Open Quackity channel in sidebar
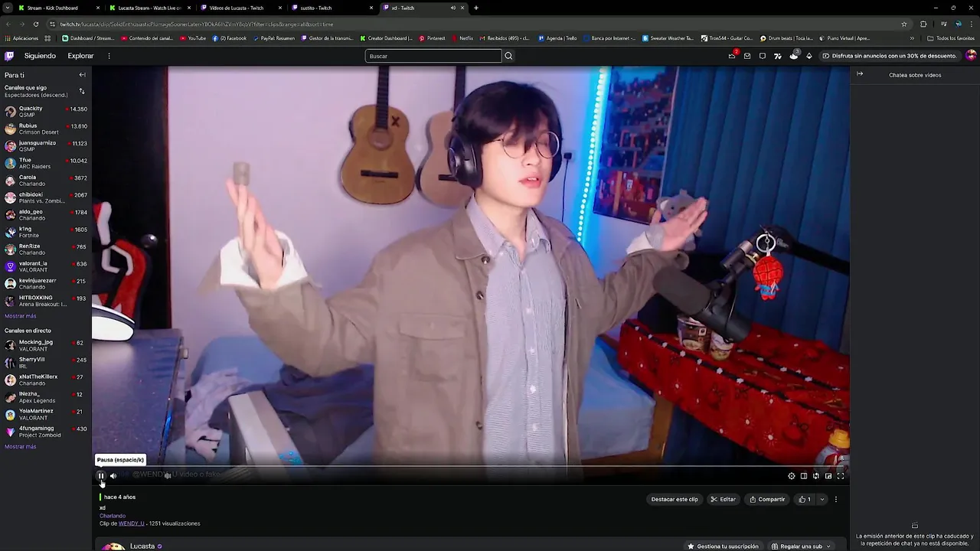Screen dimensions: 980x551 click(46, 112)
